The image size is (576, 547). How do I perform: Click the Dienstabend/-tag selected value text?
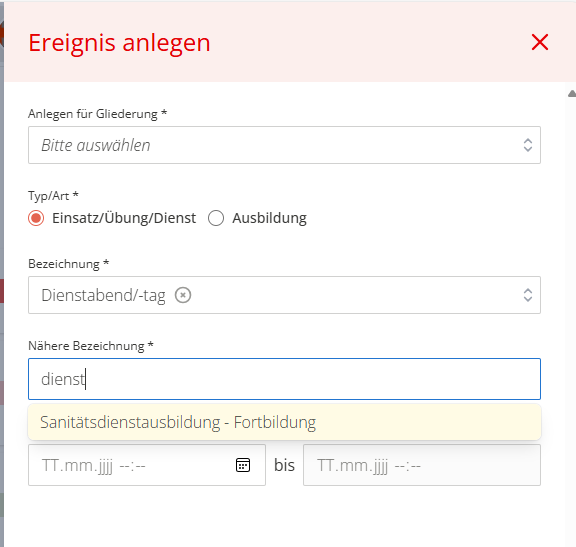[103, 295]
